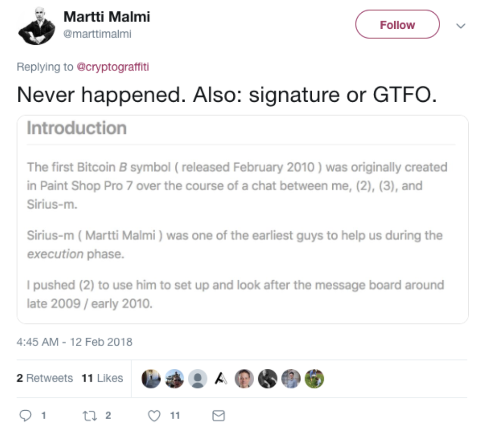Image resolution: width=483 pixels, height=448 pixels.
Task: Click the stylized letter A avatar
Action: [x=221, y=379]
